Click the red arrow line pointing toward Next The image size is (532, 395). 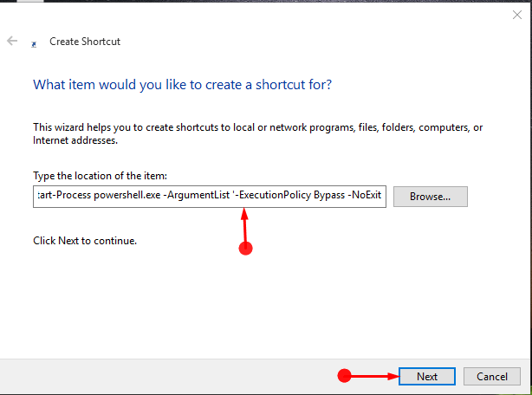[375, 376]
